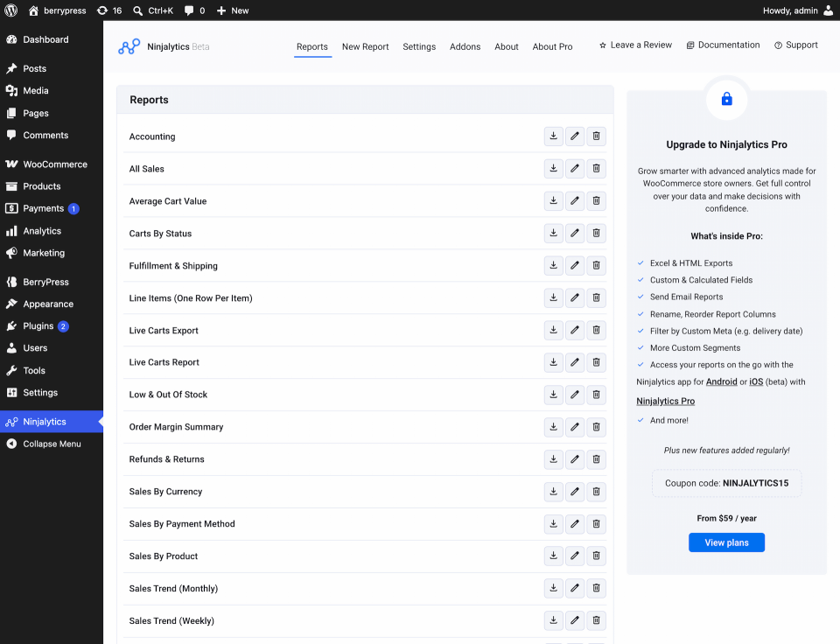Edit the Fulfillment & Shipping report

pos(575,265)
